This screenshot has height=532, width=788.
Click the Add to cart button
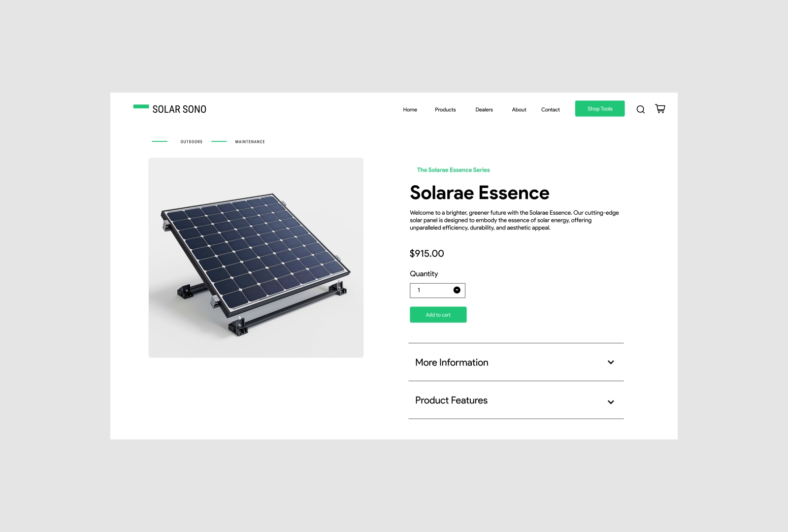[x=438, y=314]
